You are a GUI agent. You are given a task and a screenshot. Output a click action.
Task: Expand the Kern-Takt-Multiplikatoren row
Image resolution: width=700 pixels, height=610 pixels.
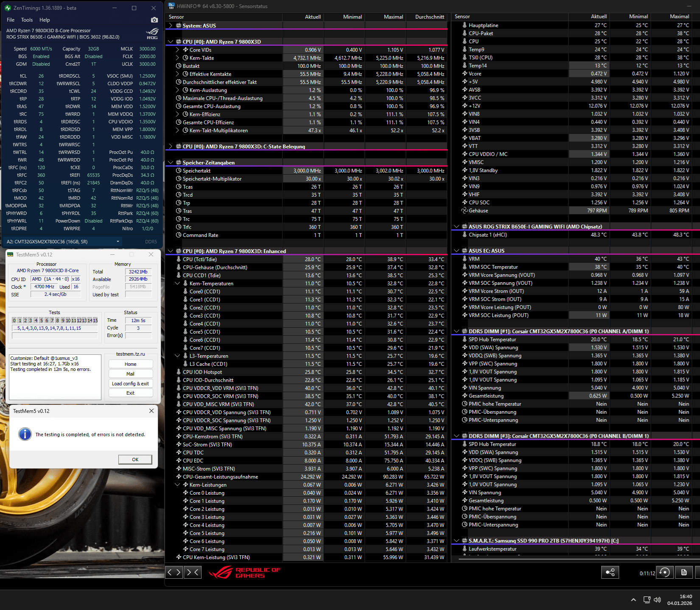(177, 130)
